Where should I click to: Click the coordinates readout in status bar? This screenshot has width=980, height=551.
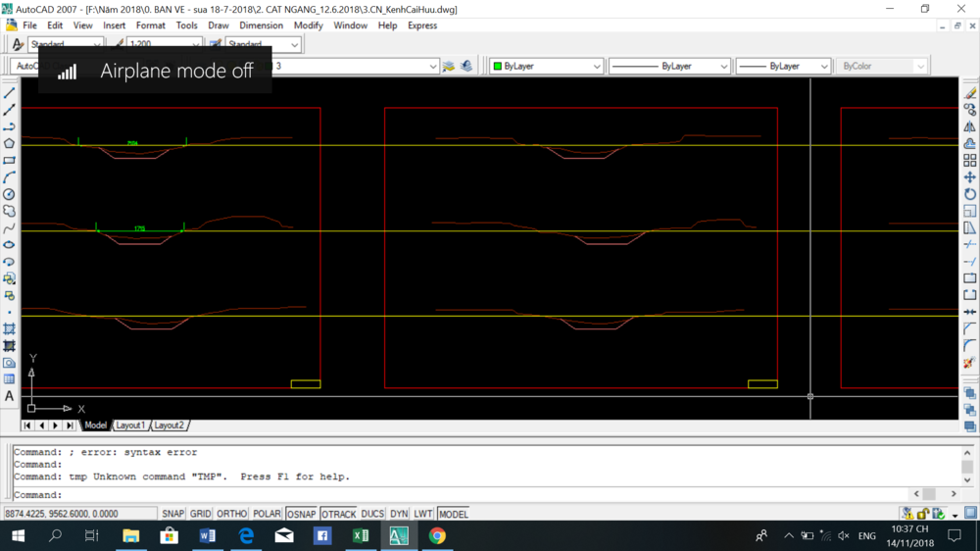pyautogui.click(x=80, y=514)
